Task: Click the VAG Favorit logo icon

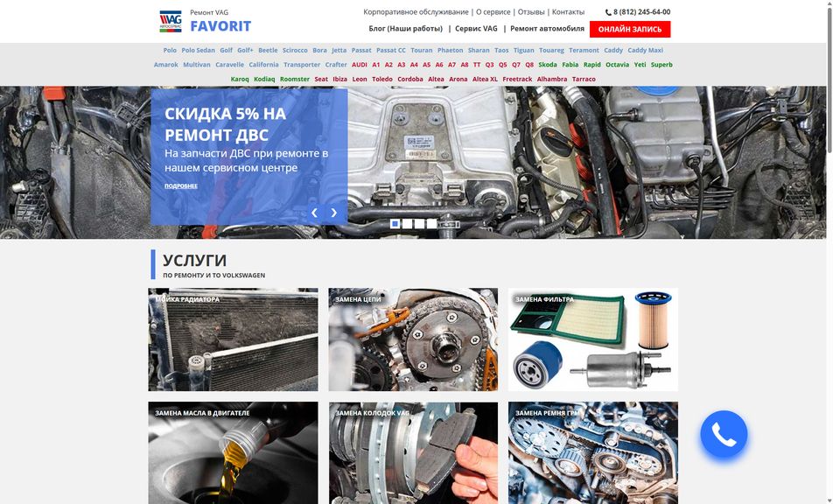Action: coord(171,21)
